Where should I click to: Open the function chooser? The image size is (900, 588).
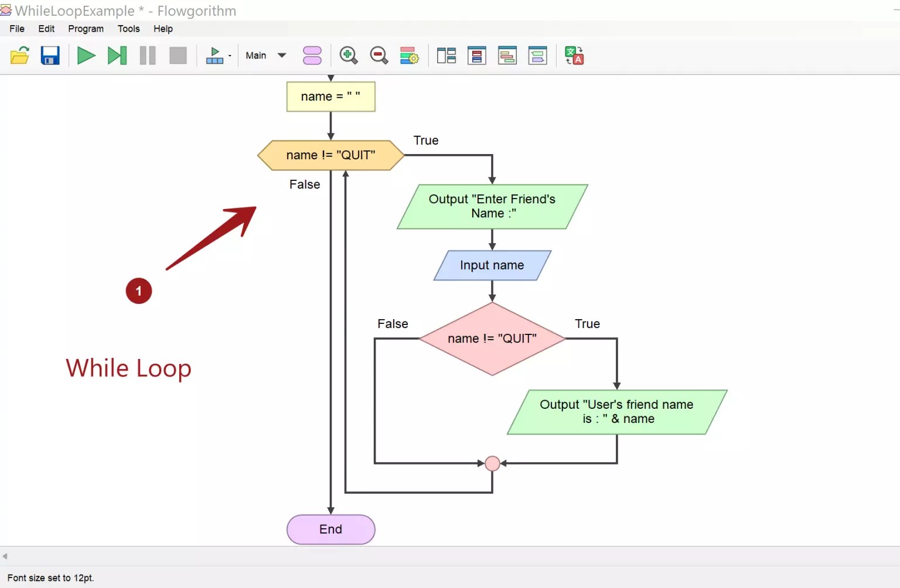click(312, 55)
